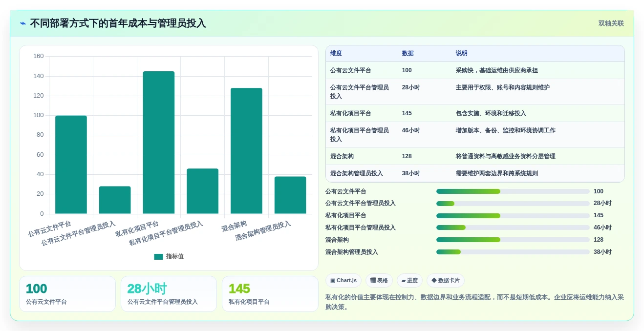Click the 公有云文件平台 progress bar

513,191
